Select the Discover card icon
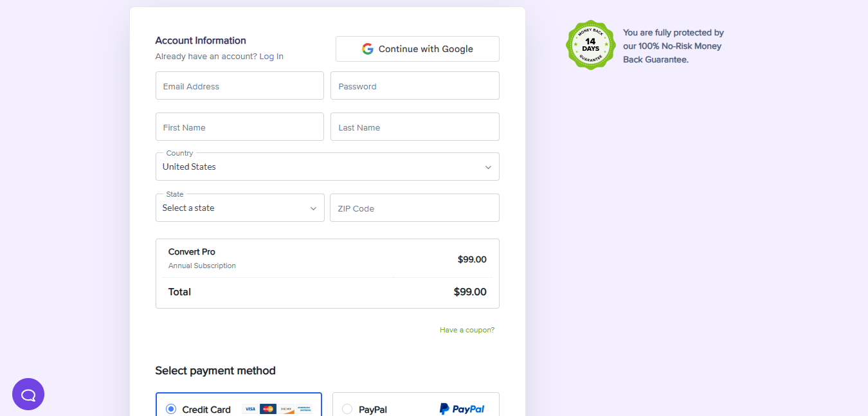The height and width of the screenshot is (416, 868). click(285, 408)
